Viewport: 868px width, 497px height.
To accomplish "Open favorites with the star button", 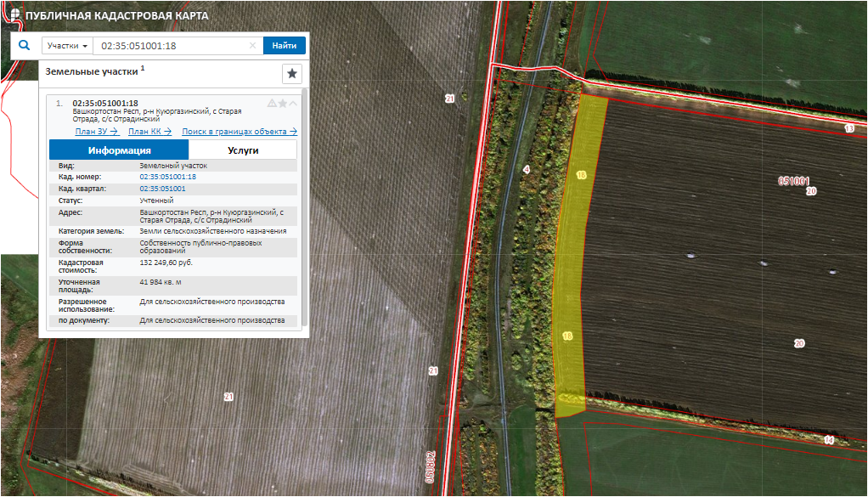I will tap(291, 73).
